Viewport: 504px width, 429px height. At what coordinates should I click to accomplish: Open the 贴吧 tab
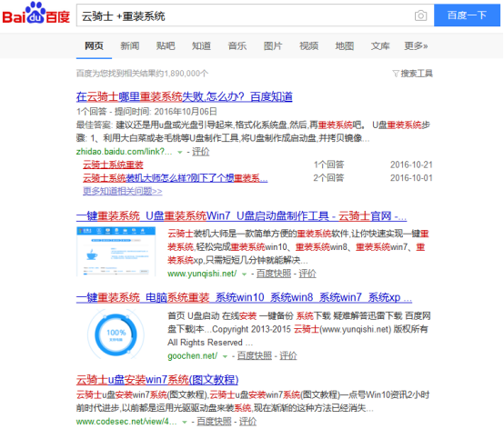point(166,46)
